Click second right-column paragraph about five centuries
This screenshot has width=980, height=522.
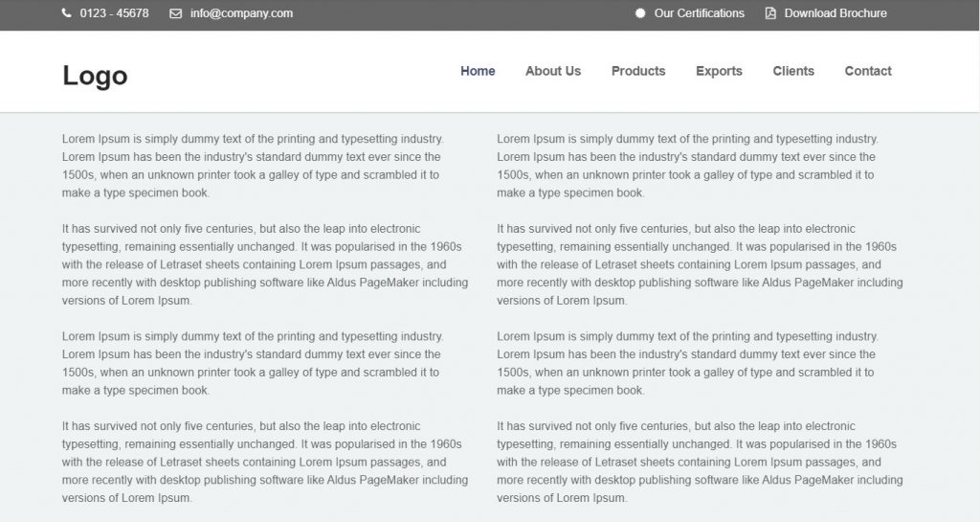click(x=700, y=264)
